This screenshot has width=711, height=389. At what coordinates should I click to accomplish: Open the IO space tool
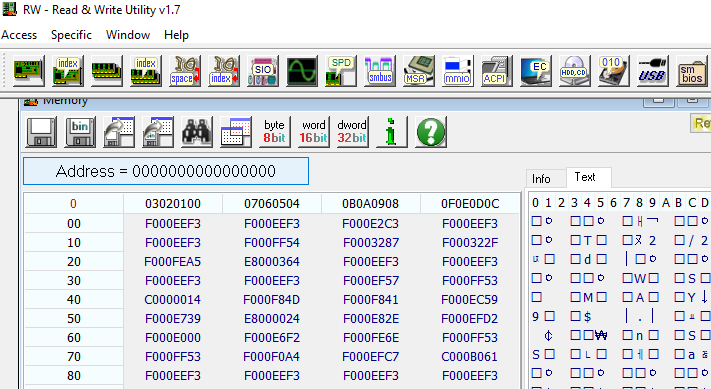pyautogui.click(x=185, y=71)
